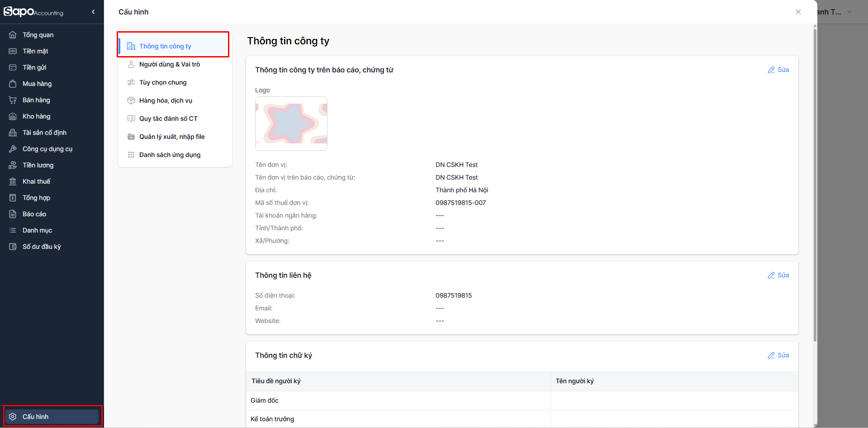Click the Tiền lương icon in sidebar
Screen dimensions: 868x428
coord(13,165)
